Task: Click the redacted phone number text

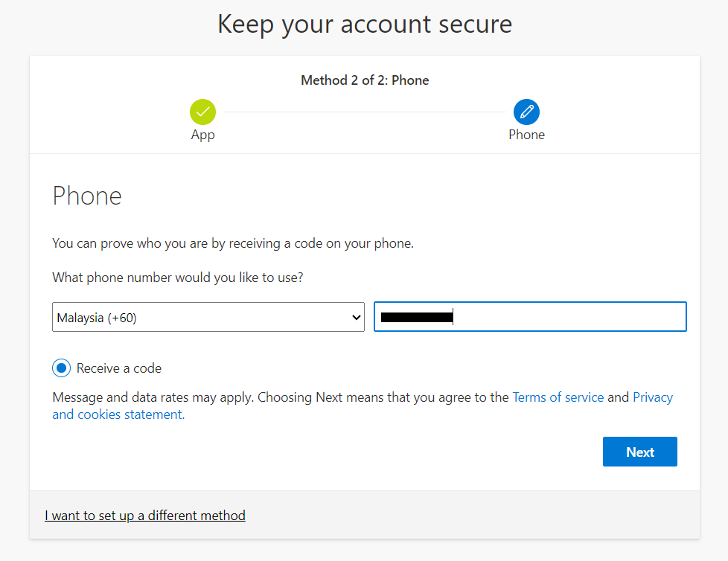Action: (417, 318)
